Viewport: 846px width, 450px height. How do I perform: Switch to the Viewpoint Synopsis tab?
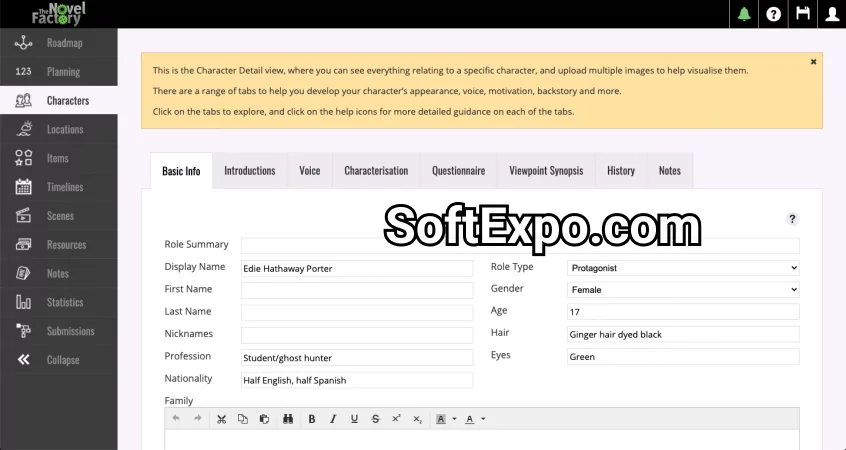pos(546,171)
